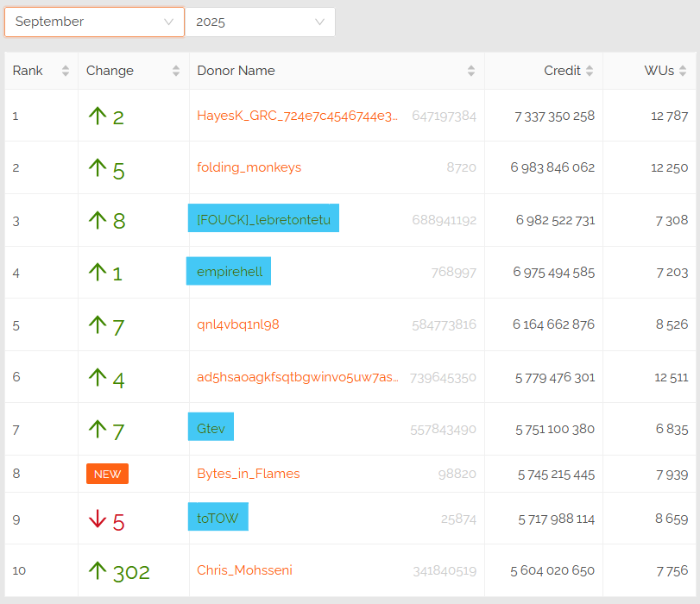This screenshot has height=604, width=700.
Task: Click the Change column sort arrows
Action: (x=176, y=71)
